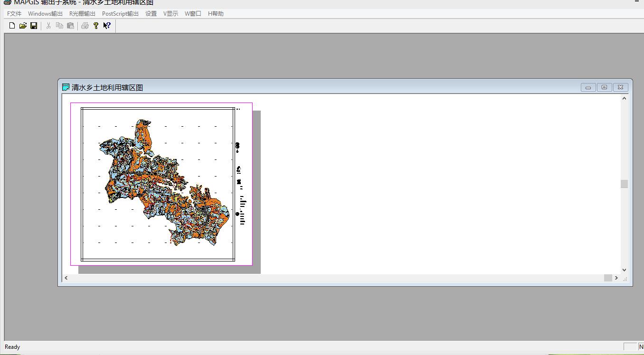Click the Open folder toolbar icon
Image resolution: width=644 pixels, height=355 pixels.
pyautogui.click(x=23, y=26)
